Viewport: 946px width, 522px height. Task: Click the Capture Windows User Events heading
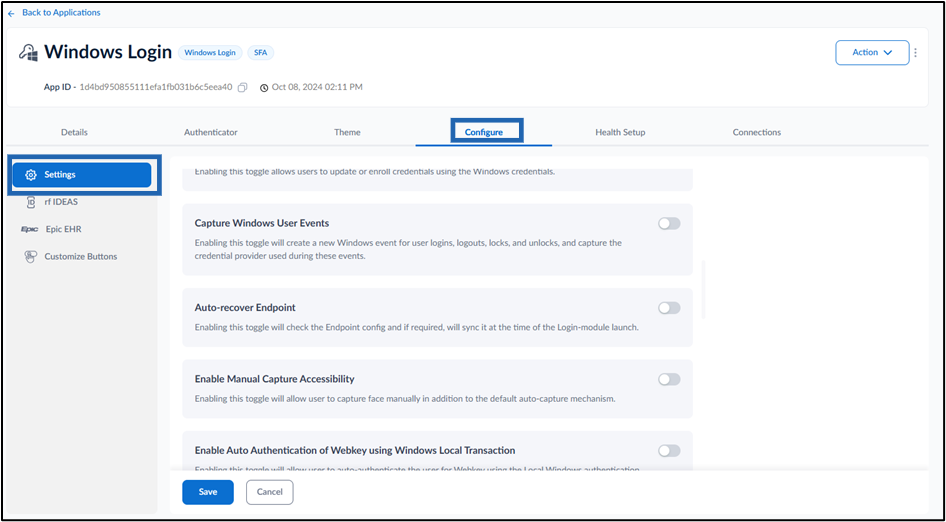[262, 223]
